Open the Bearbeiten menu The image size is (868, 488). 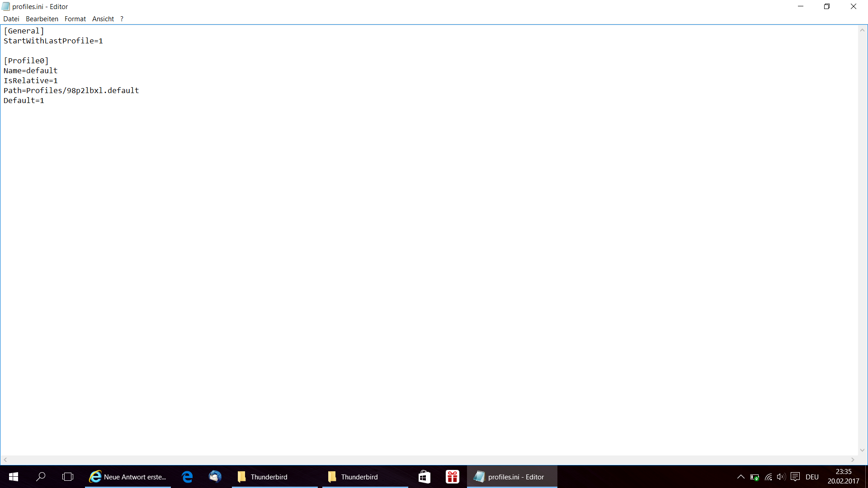(x=42, y=19)
